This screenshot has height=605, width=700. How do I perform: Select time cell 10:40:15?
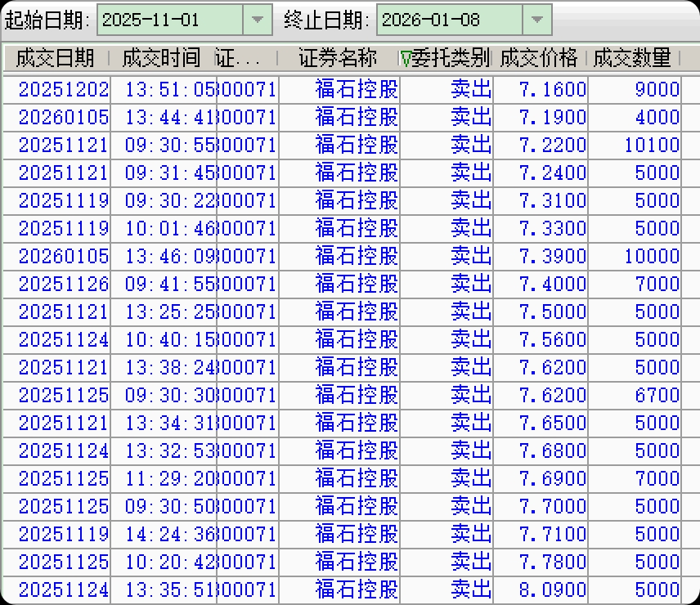tap(164, 339)
